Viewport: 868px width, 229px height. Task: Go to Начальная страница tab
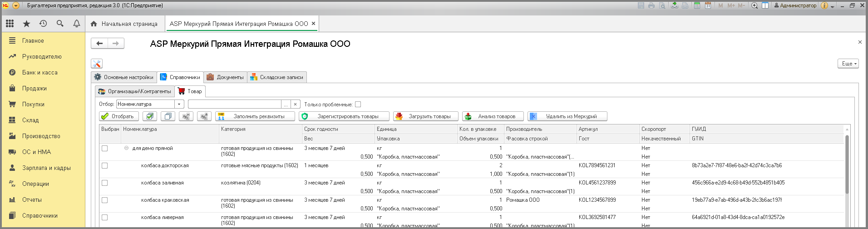pos(124,24)
